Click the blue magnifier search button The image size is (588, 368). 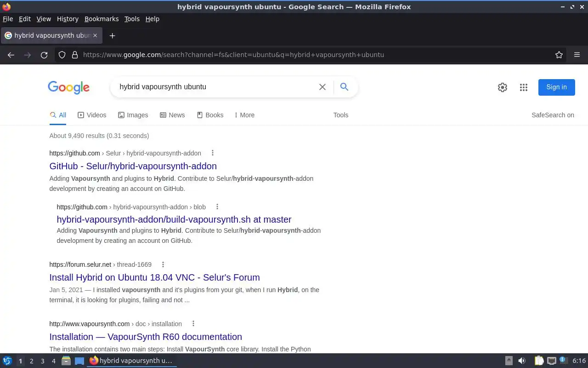344,86
